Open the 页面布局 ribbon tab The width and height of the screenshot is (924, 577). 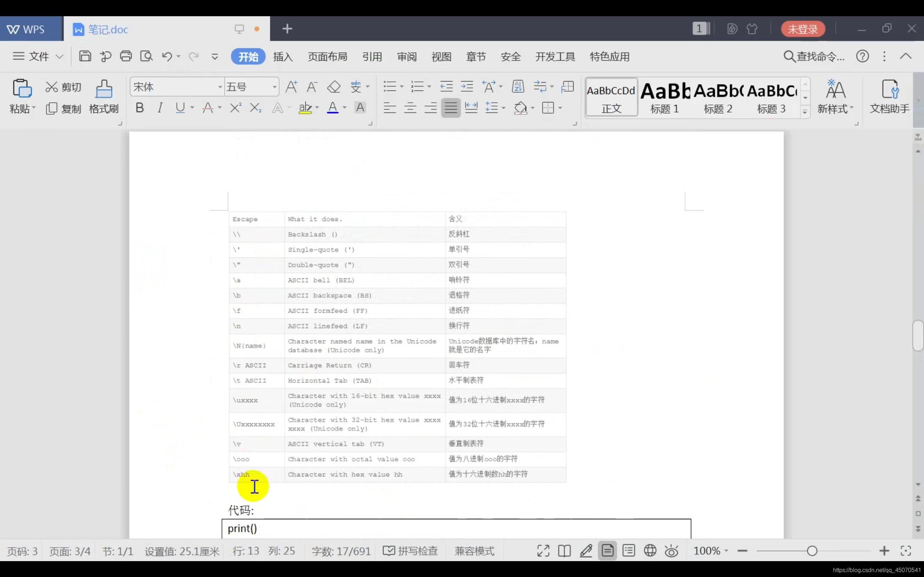pyautogui.click(x=327, y=57)
